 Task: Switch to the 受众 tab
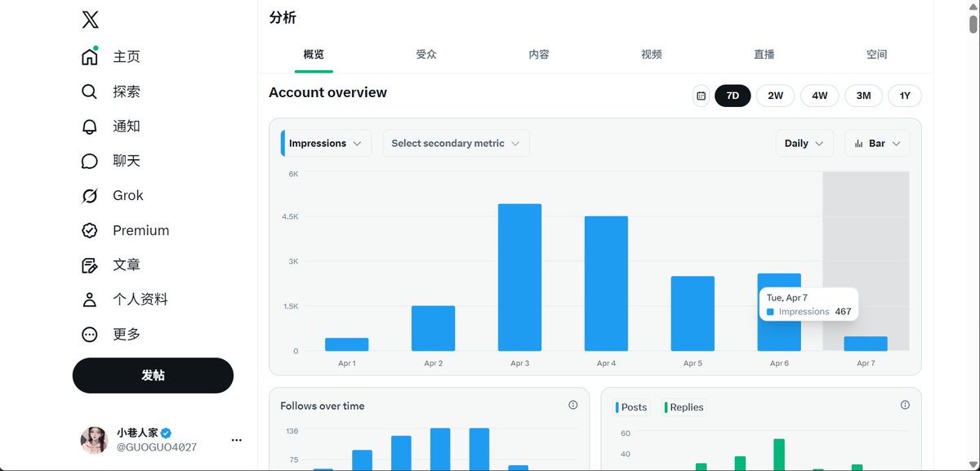click(x=426, y=54)
